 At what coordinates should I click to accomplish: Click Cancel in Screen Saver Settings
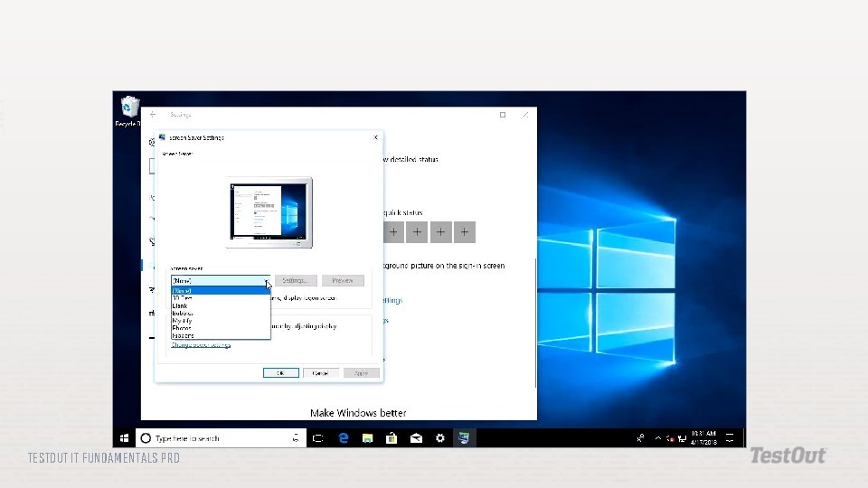320,373
